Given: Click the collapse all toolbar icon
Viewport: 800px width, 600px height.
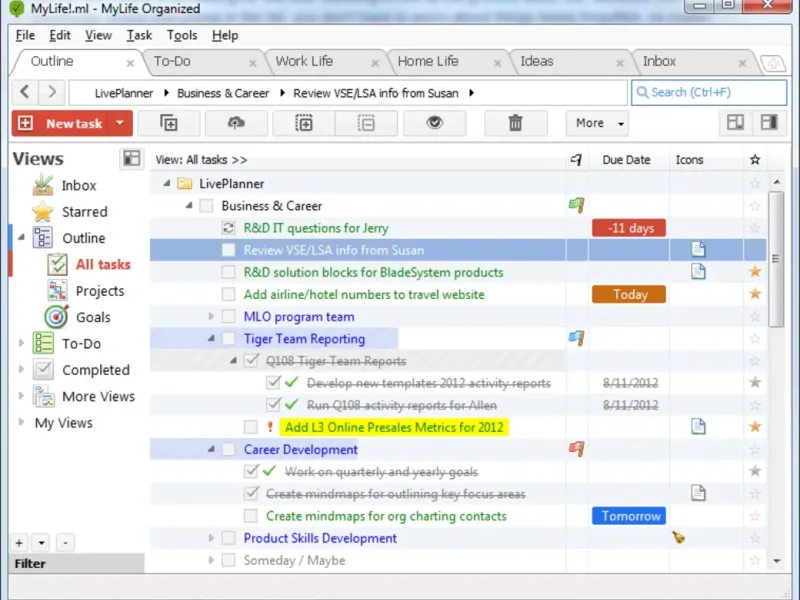Looking at the screenshot, I should [x=366, y=123].
